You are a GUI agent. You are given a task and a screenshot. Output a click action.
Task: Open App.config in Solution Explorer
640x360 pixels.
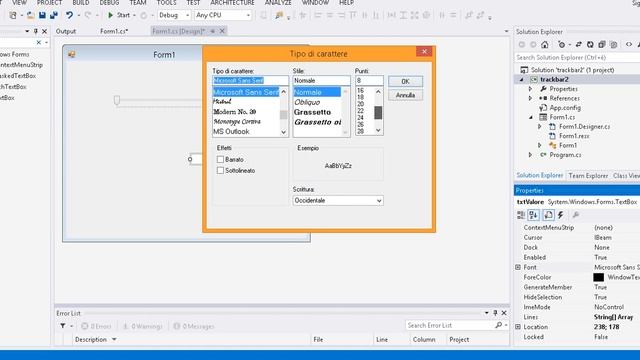[x=565, y=108]
